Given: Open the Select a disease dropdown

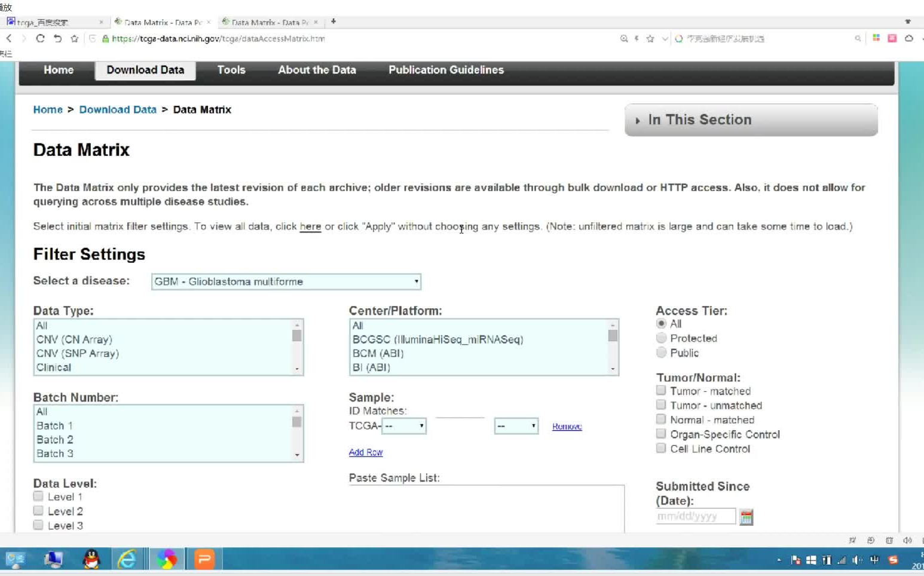Looking at the screenshot, I should pos(286,281).
